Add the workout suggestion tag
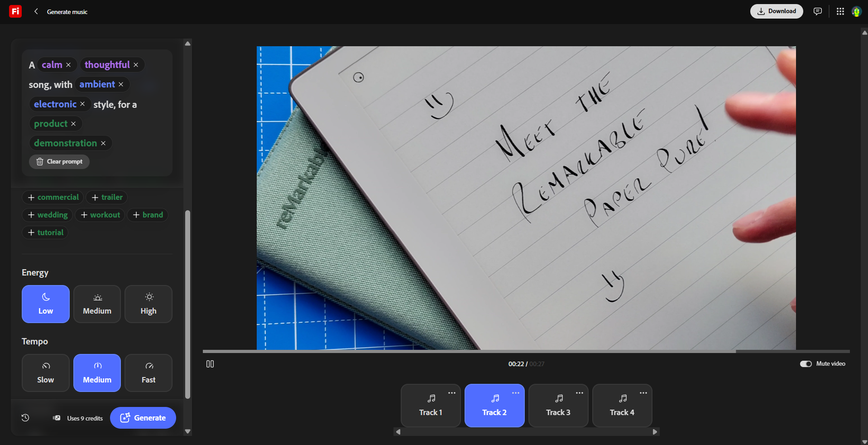868x445 pixels. tap(100, 215)
